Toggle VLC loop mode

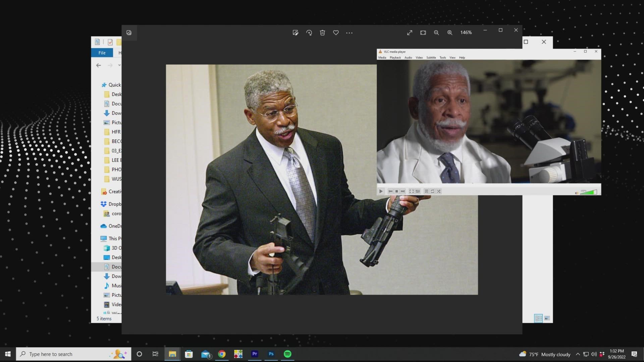433,191
